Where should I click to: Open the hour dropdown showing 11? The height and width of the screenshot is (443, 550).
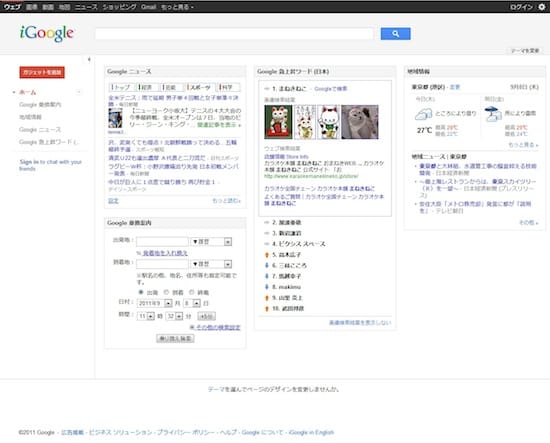pos(146,316)
